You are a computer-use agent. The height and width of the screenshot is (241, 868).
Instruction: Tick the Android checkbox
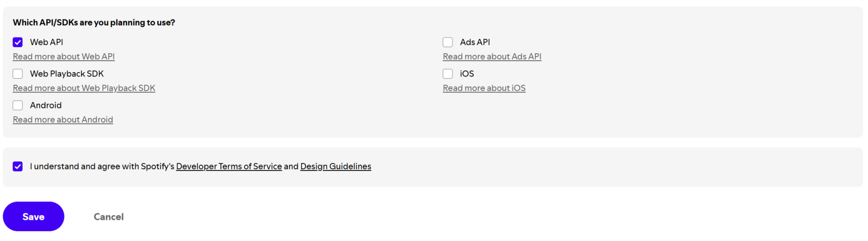pyautogui.click(x=18, y=105)
